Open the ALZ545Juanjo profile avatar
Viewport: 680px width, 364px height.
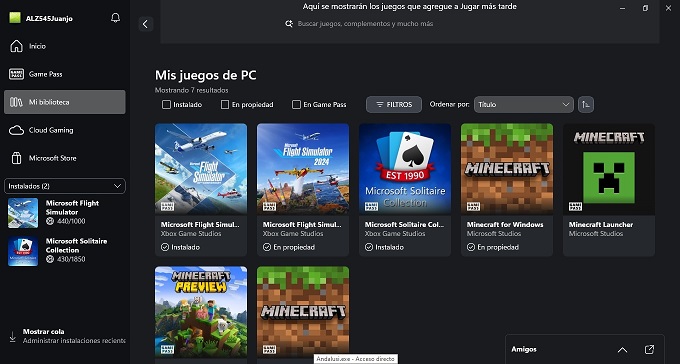[15, 18]
